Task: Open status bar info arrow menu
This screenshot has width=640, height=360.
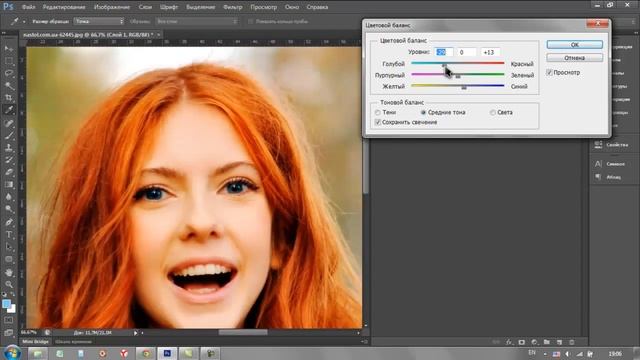Action: [136, 333]
